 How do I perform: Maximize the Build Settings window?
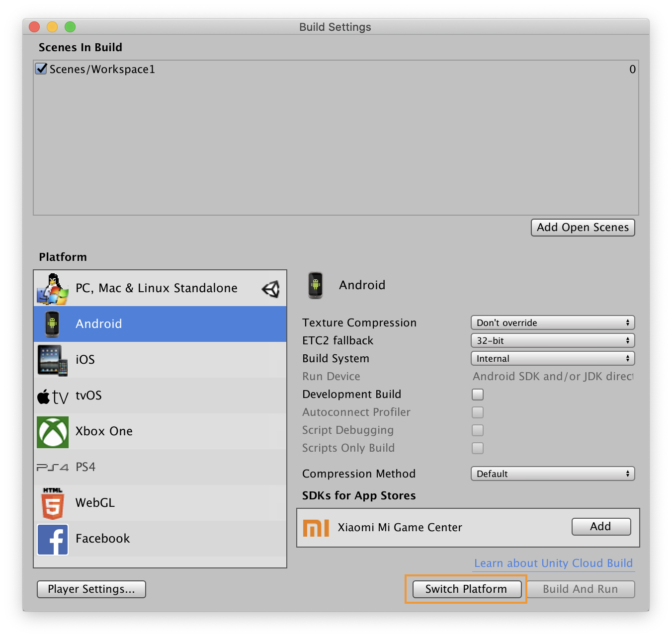(x=70, y=27)
